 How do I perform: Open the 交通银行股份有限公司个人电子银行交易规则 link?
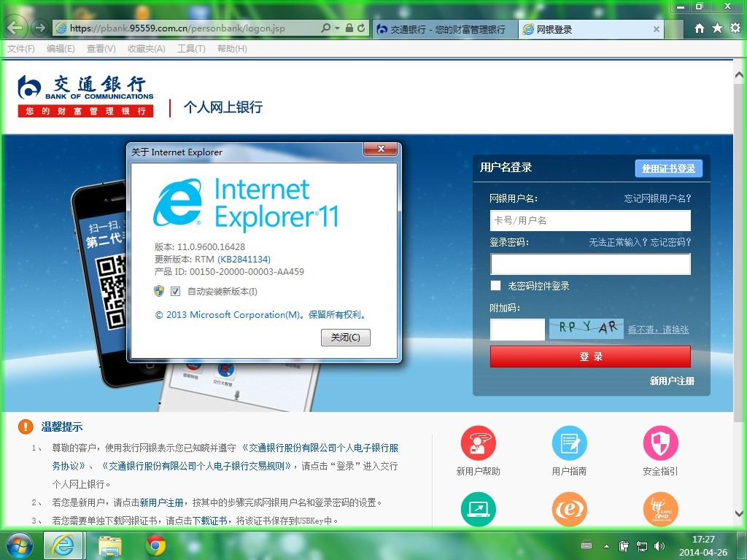pos(197,466)
